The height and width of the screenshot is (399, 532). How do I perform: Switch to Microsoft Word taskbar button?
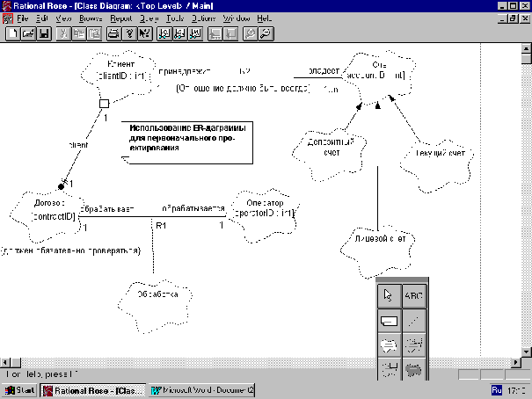click(x=202, y=389)
